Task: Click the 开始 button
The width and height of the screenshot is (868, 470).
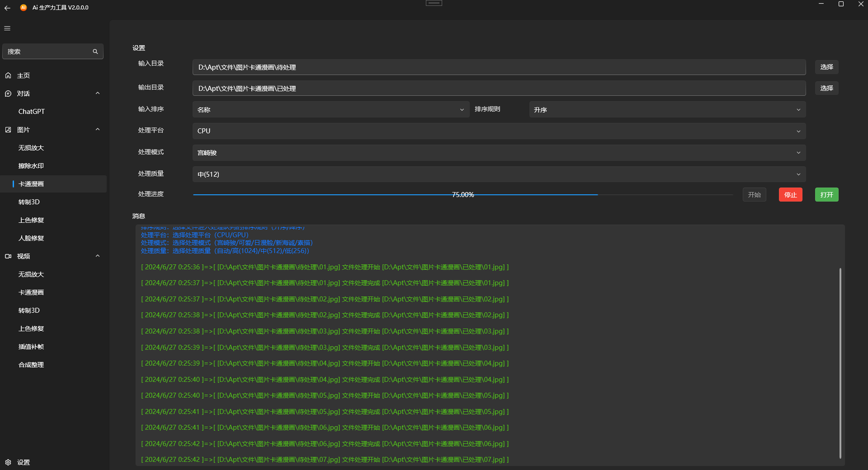Action: click(754, 195)
